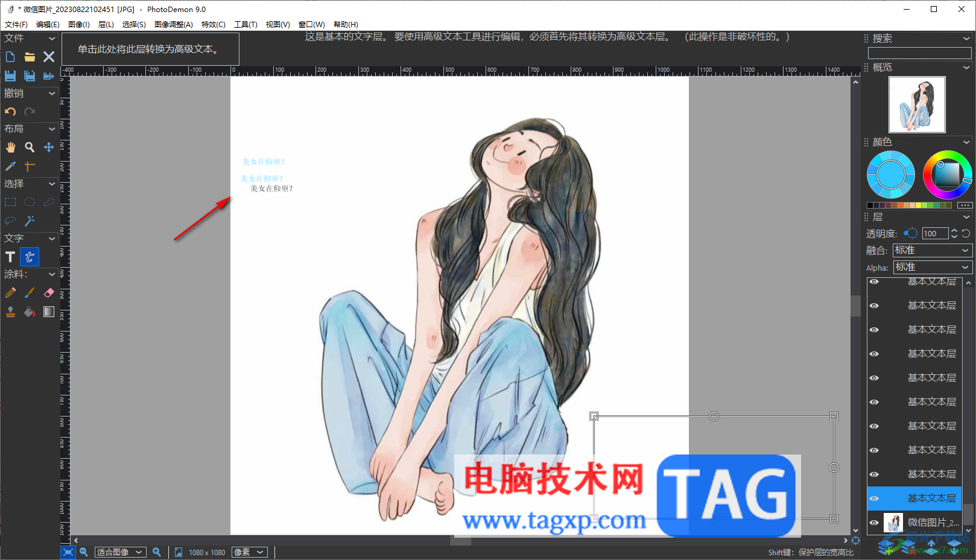Screen dimensions: 976x560
Task: Open an image with the folder icon
Action: tap(30, 57)
